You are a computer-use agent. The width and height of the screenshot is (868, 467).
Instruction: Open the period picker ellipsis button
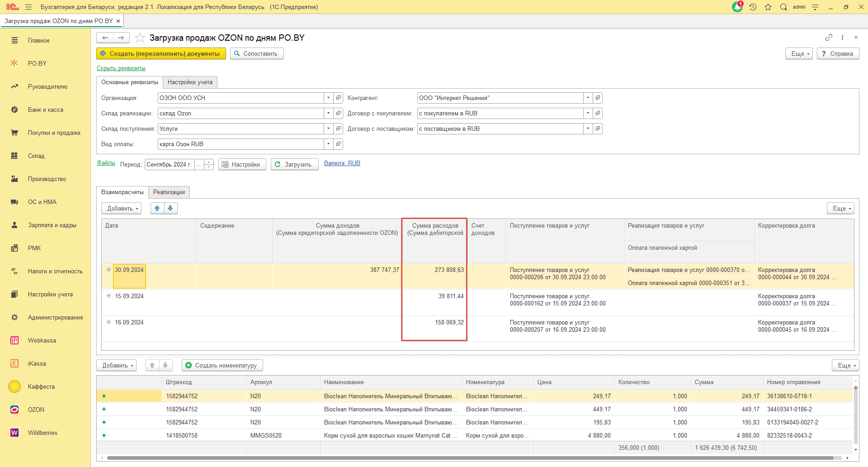[x=199, y=164]
